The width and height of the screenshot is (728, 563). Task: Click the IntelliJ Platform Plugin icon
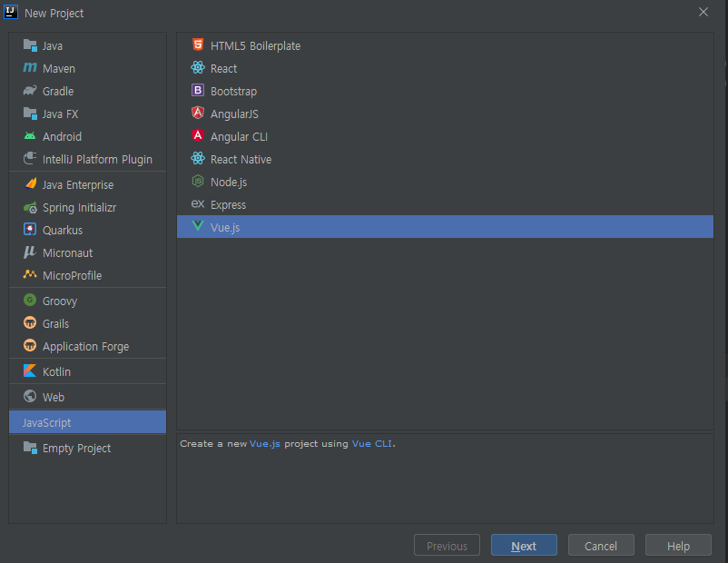pyautogui.click(x=30, y=158)
